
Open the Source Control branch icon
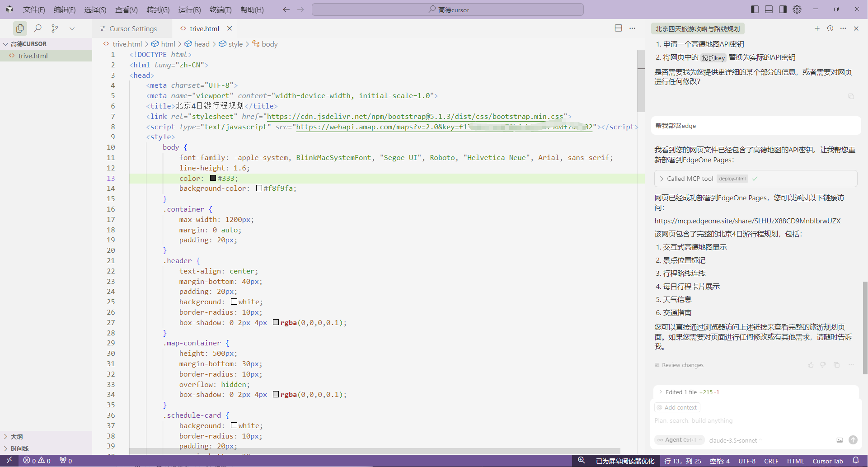click(x=55, y=28)
